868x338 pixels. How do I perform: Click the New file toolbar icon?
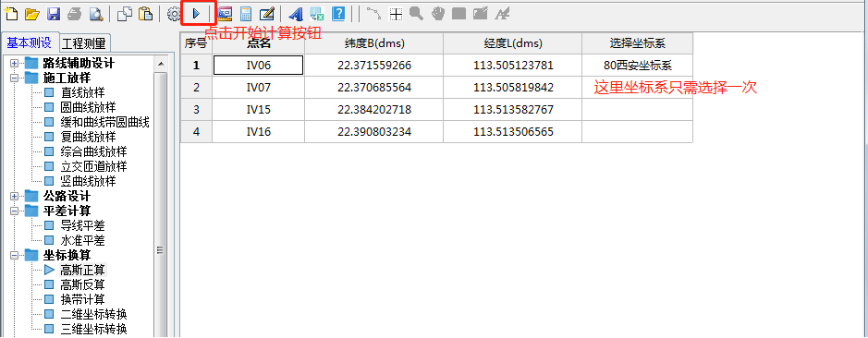coord(11,14)
